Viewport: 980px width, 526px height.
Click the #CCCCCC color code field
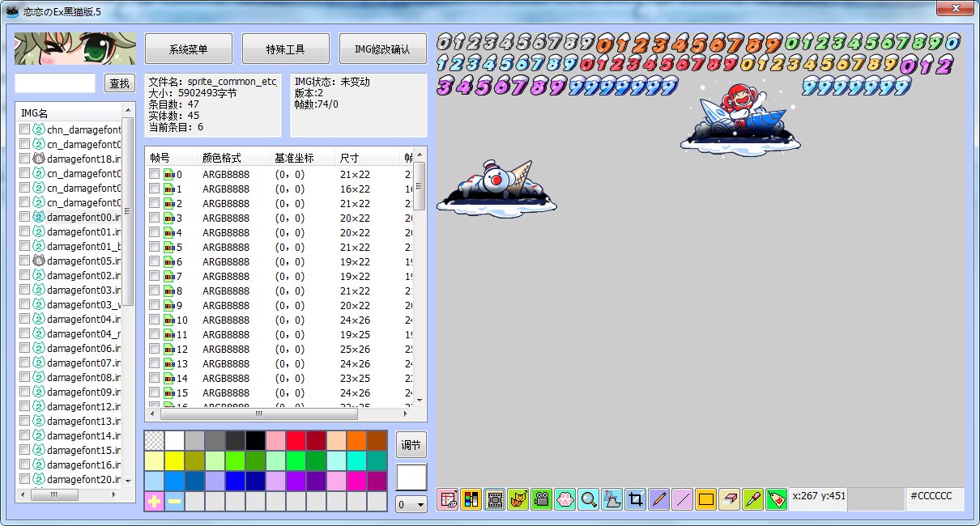coord(935,499)
